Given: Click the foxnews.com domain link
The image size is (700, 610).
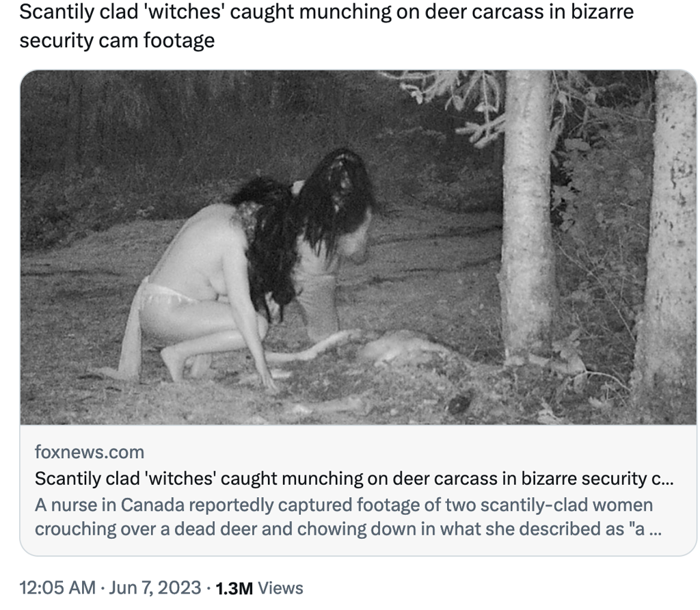Looking at the screenshot, I should [90, 452].
